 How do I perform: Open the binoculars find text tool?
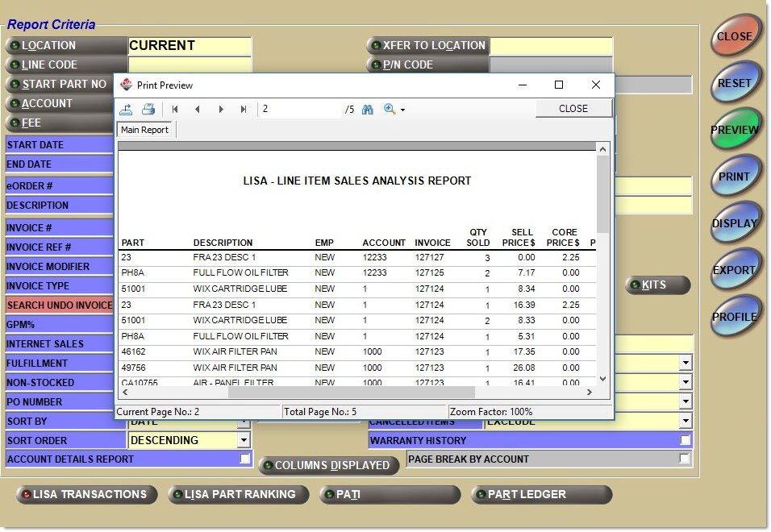(368, 110)
